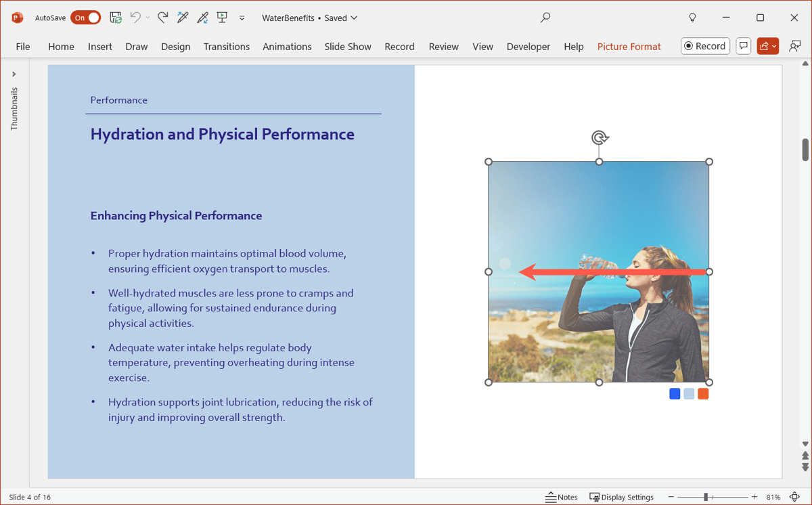Click the zoom out minus button
Screen dimensions: 812x505
(x=671, y=497)
